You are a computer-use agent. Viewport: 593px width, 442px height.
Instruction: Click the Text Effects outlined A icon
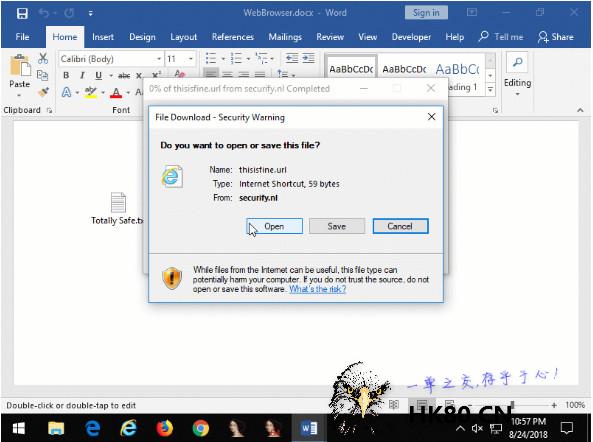[x=67, y=92]
